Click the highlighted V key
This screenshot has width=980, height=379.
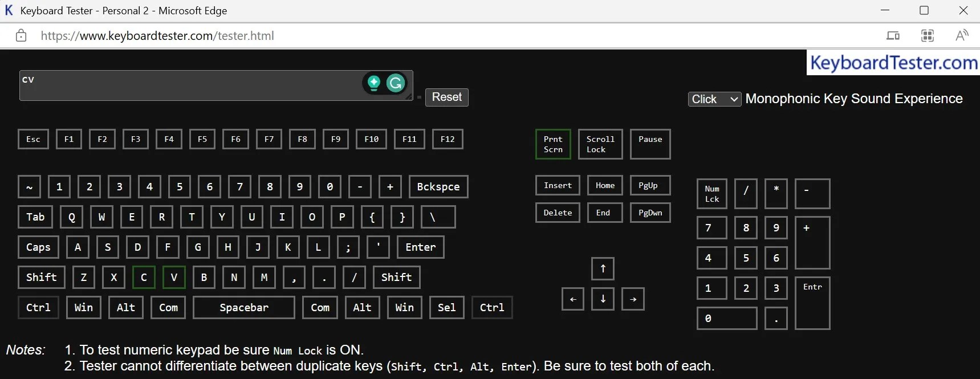point(174,278)
